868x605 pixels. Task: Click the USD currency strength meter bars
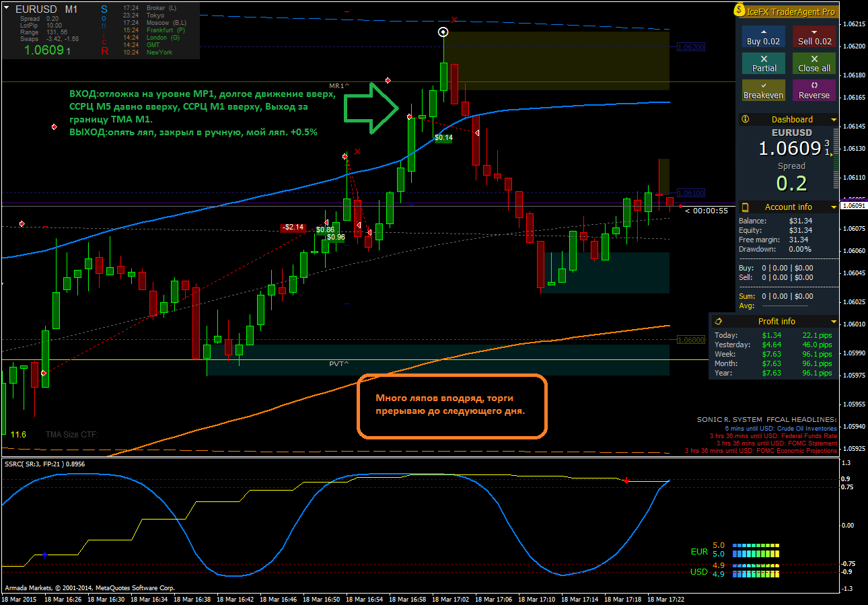(x=756, y=570)
